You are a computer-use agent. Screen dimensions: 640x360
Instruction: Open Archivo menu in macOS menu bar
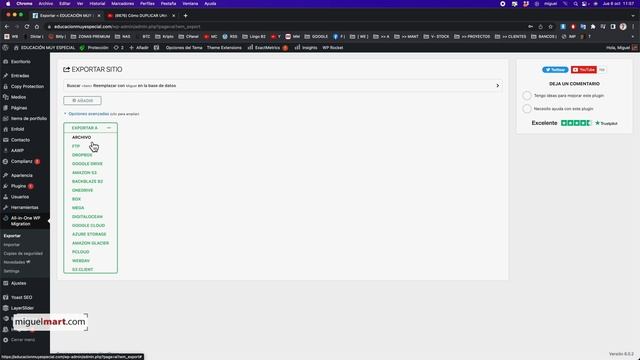(x=46, y=4)
